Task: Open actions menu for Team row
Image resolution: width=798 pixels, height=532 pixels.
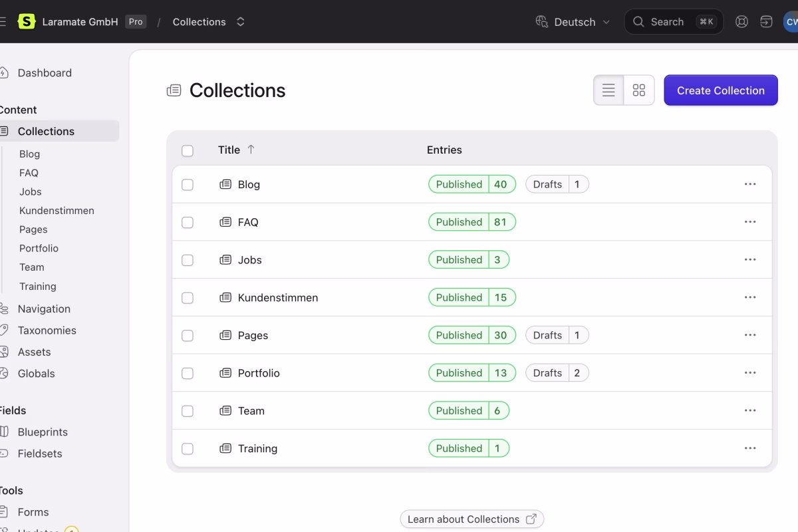Action: pyautogui.click(x=750, y=411)
